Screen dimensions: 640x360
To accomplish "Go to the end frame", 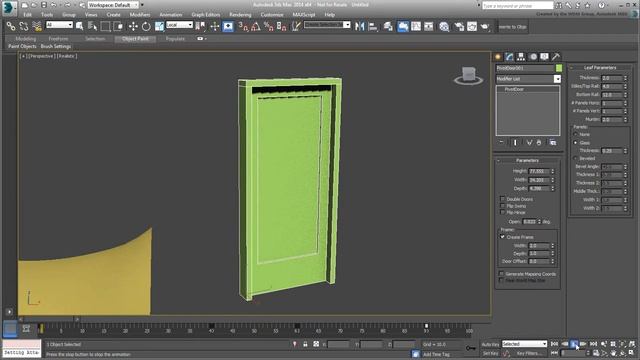I will 593,344.
